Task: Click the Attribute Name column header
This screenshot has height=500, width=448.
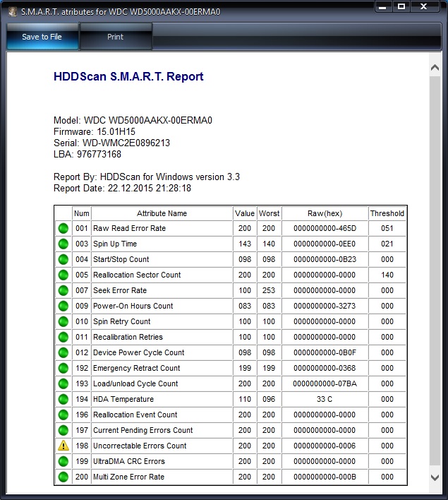Action: pos(162,213)
